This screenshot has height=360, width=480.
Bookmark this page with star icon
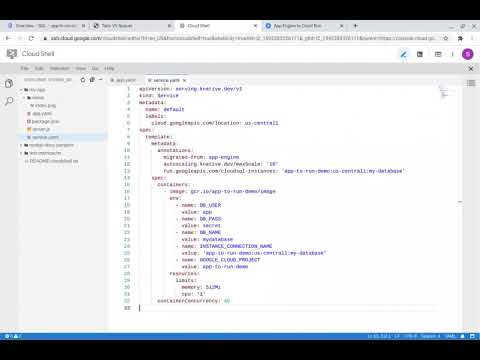[446, 38]
